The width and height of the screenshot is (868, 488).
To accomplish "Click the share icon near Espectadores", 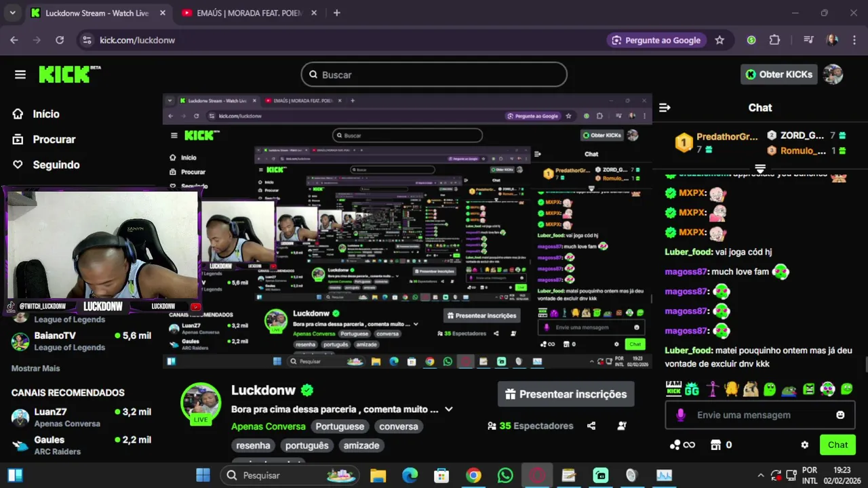I will tap(591, 426).
